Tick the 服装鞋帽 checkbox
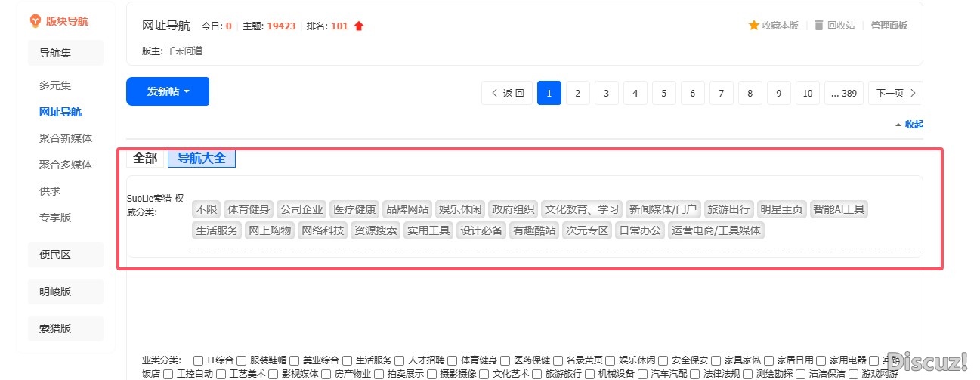This screenshot has width=980, height=380. (x=242, y=360)
